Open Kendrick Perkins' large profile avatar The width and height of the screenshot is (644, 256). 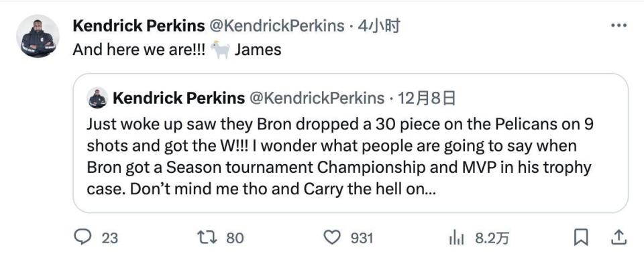coord(38,36)
